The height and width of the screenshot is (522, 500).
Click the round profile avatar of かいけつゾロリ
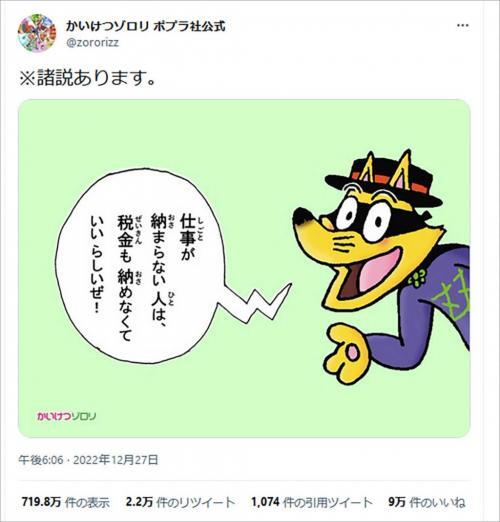tap(37, 33)
